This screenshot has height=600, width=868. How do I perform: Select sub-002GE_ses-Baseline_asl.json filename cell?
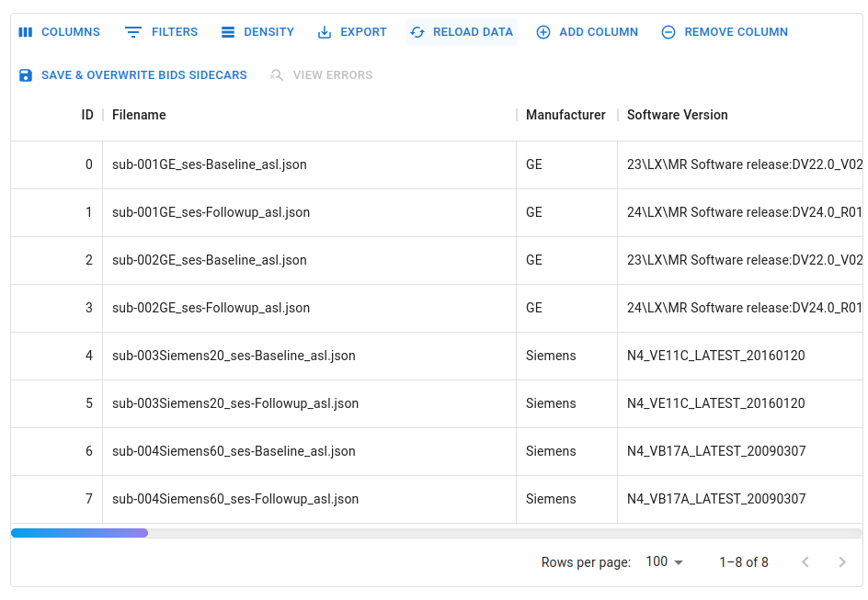(310, 260)
